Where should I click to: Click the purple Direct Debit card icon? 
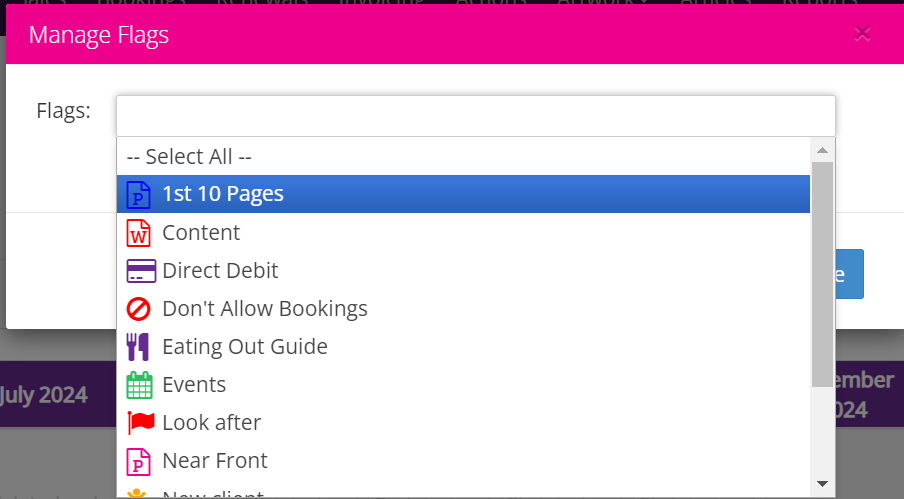(x=141, y=271)
